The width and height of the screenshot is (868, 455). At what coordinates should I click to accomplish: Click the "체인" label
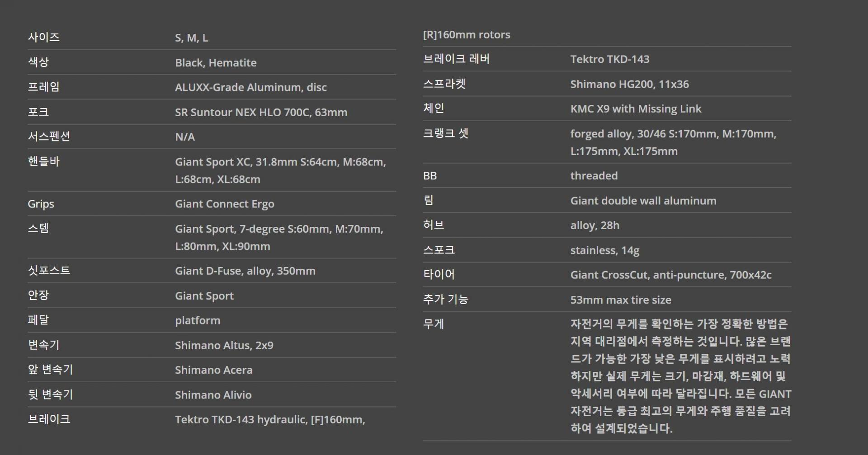tap(434, 108)
